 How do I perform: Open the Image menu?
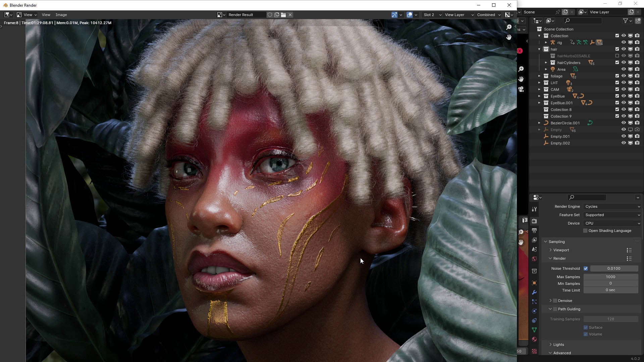coord(61,15)
